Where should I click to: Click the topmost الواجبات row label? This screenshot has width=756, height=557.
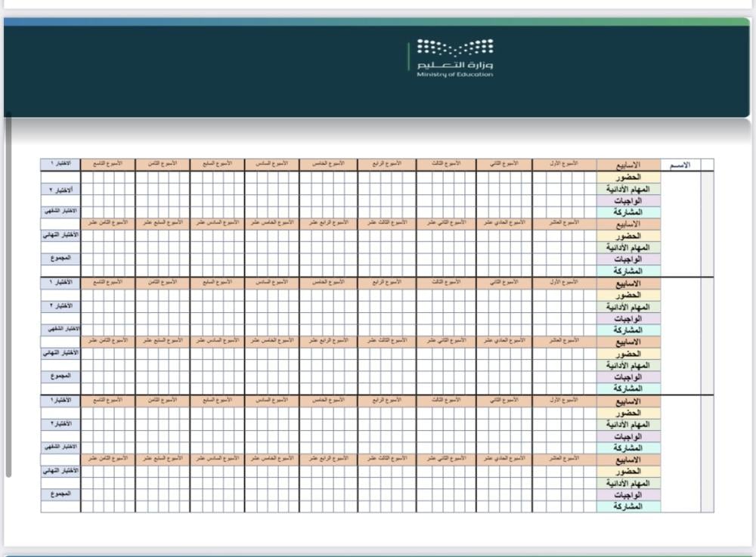627,200
